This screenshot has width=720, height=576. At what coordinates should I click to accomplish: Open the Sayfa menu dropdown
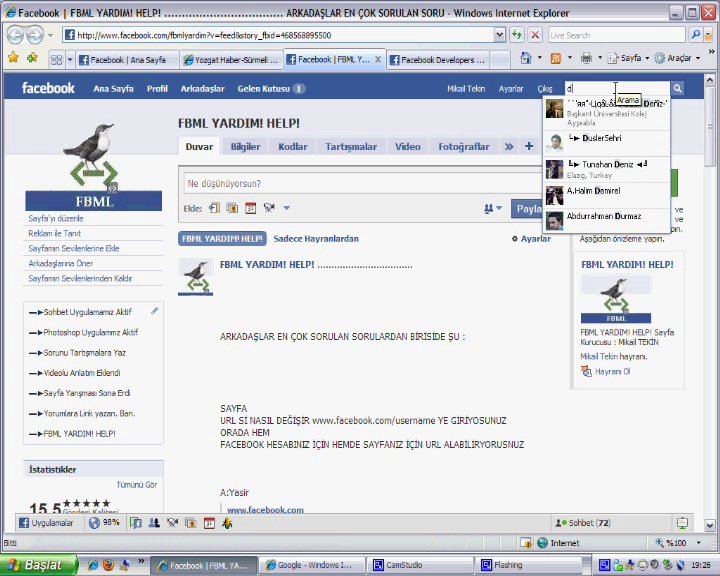click(x=630, y=58)
